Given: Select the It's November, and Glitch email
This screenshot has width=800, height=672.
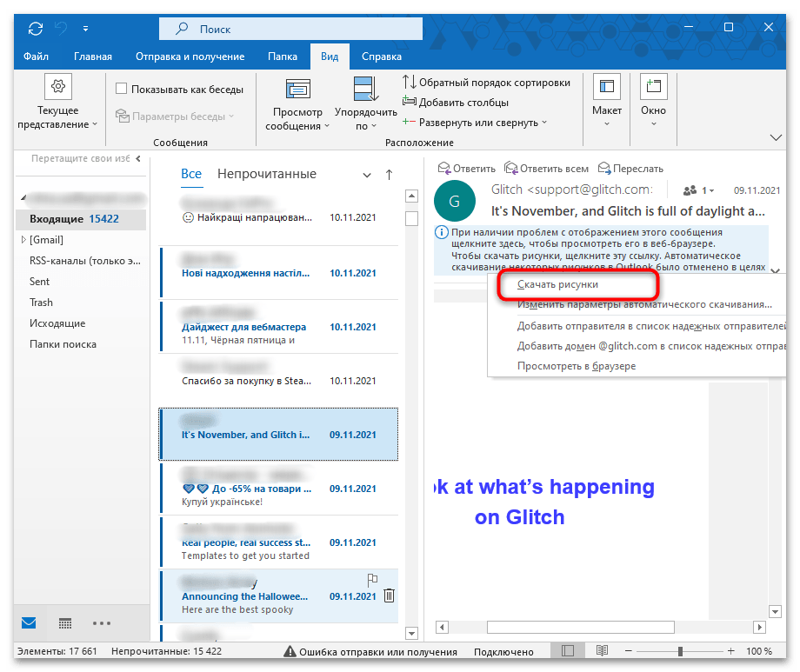Looking at the screenshot, I should (x=278, y=434).
